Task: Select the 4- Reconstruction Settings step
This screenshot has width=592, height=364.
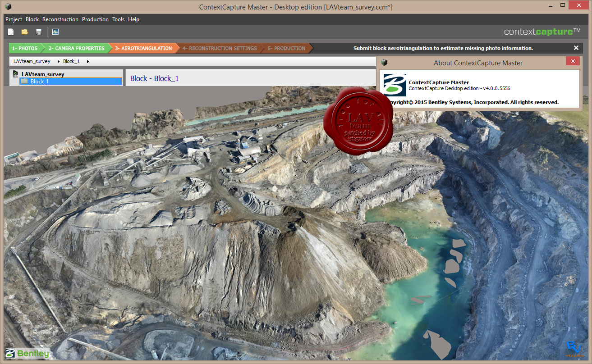Action: (x=220, y=48)
